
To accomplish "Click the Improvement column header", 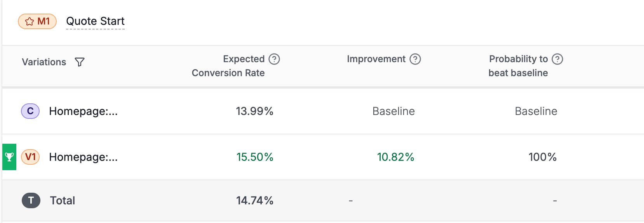I will tap(376, 59).
